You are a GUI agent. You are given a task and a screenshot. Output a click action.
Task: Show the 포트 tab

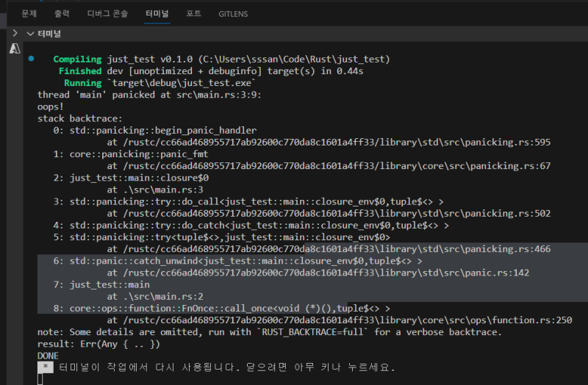(x=193, y=13)
